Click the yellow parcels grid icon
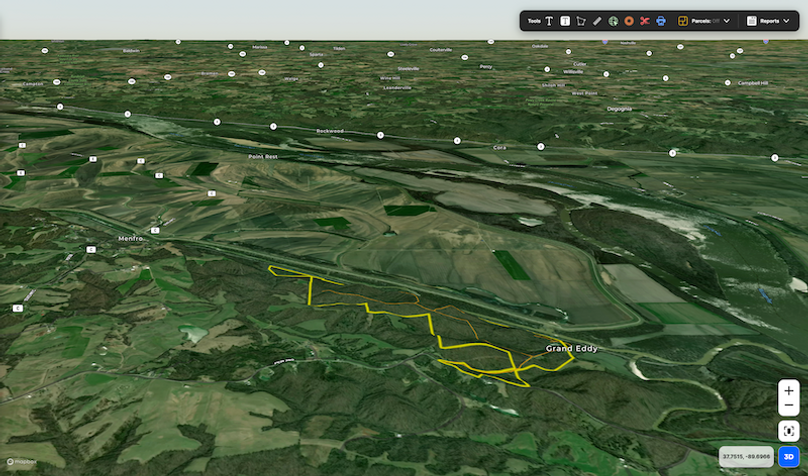The width and height of the screenshot is (808, 476). click(683, 20)
